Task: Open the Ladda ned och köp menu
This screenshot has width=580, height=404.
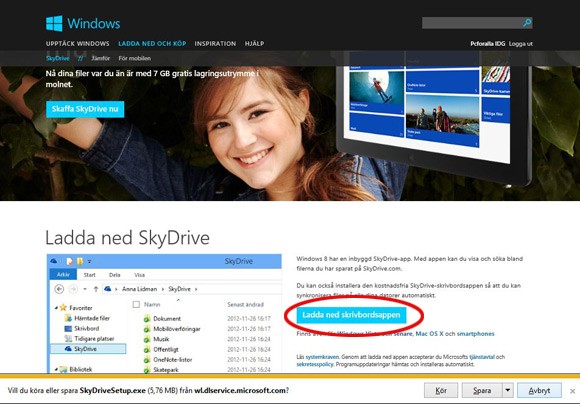Action: click(152, 44)
